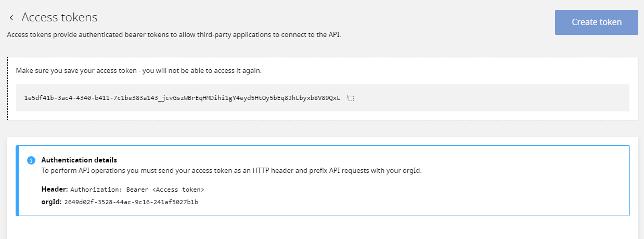Click the orgId value 2649d02f-3528-44ac-9c16-241af5027b1b
Screen dimensions: 644x239
pyautogui.click(x=131, y=202)
